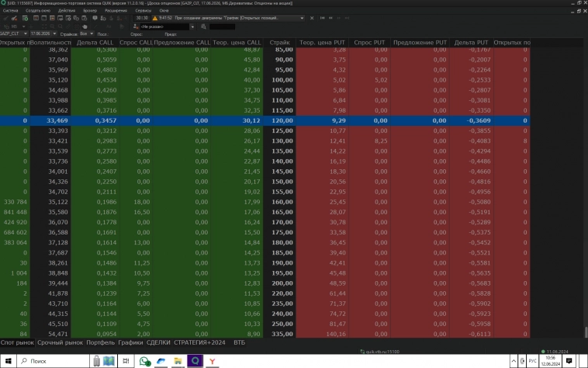The height and width of the screenshot is (368, 588).
Task: Click the Дельта PUT column header
Action: [471, 42]
